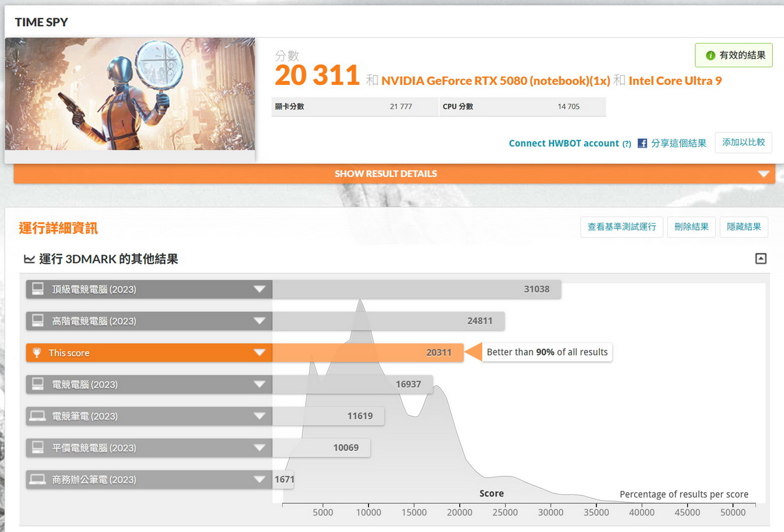Click the Time Spy benchmark thumbnail image
The width and height of the screenshot is (784, 532).
(x=130, y=94)
